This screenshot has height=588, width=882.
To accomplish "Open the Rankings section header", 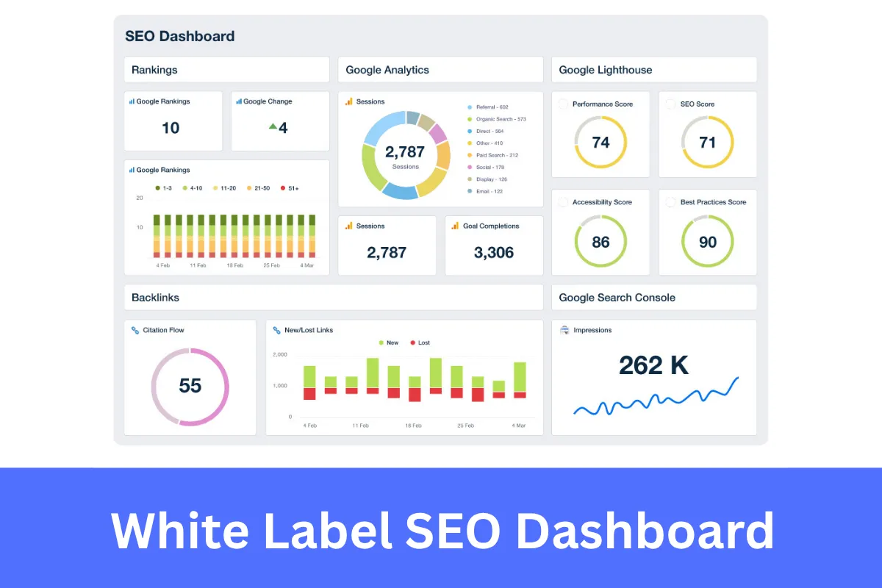I will 226,70.
